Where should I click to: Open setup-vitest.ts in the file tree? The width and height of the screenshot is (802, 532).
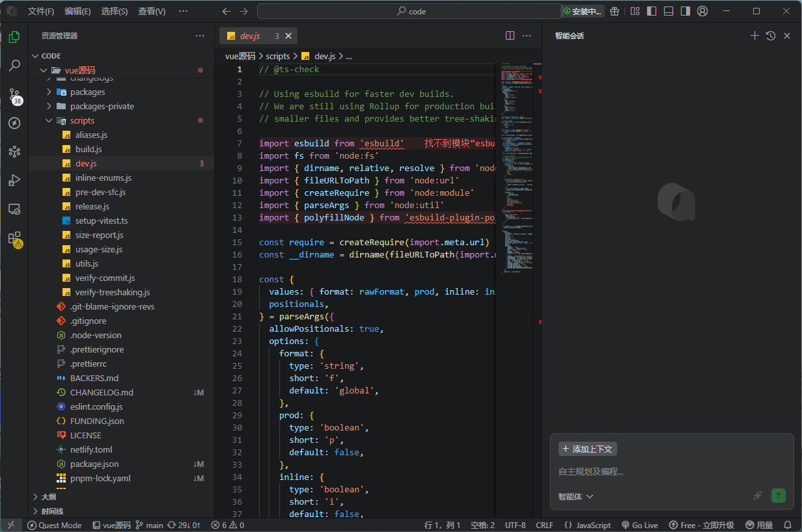pyautogui.click(x=121, y=220)
